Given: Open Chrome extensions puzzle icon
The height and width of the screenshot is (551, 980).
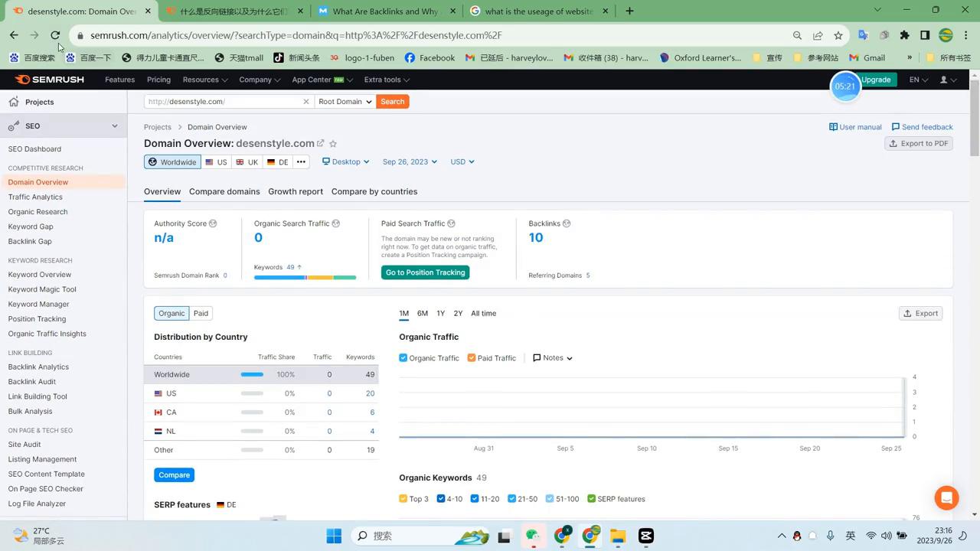Looking at the screenshot, I should 905,35.
